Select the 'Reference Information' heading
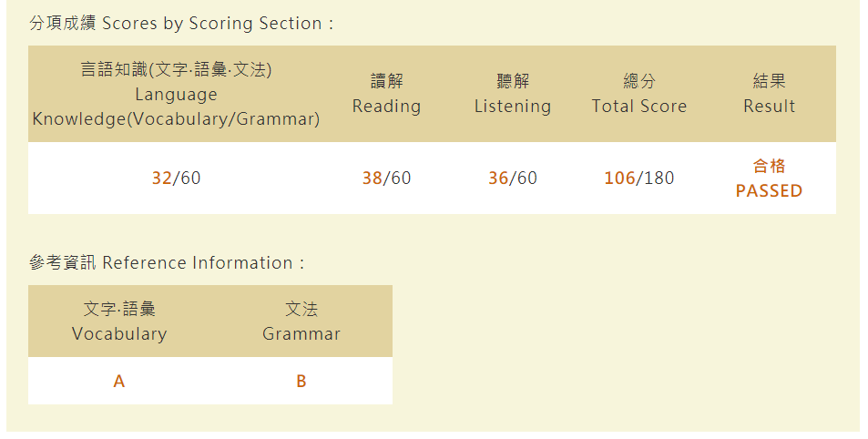868x439 pixels. (167, 262)
